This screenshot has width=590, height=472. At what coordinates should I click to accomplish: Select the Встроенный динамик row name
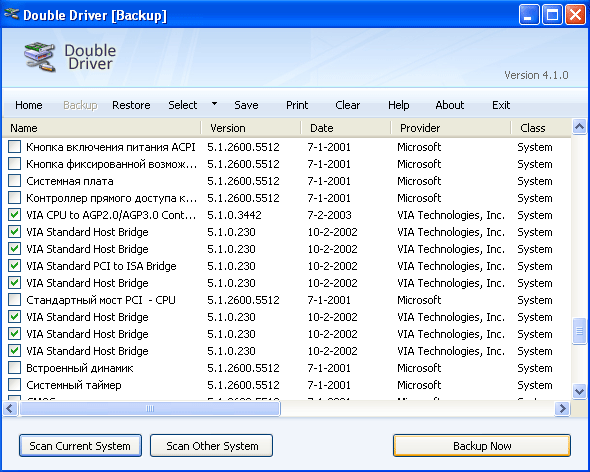coord(79,368)
